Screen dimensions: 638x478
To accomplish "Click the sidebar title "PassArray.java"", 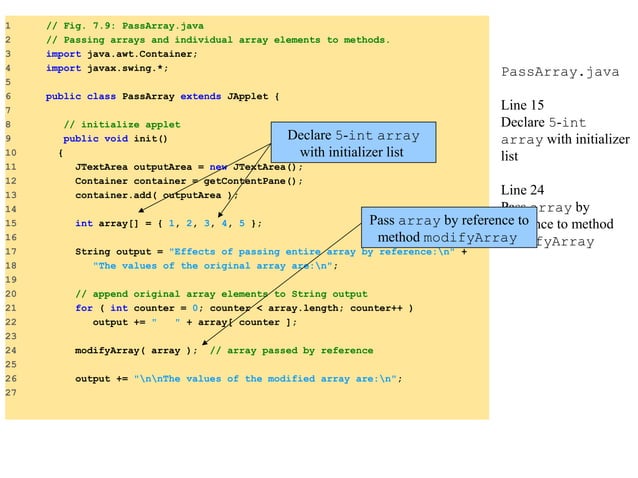I will 560,72.
